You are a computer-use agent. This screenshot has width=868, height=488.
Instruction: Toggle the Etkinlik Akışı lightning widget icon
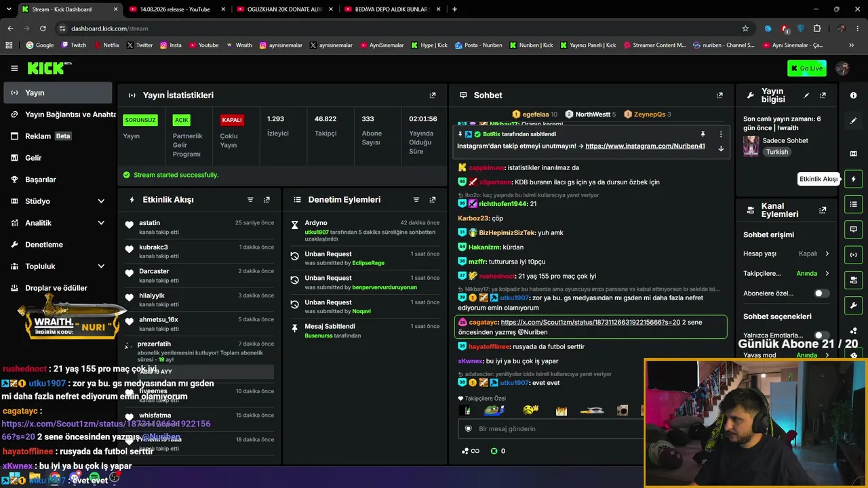(x=854, y=179)
